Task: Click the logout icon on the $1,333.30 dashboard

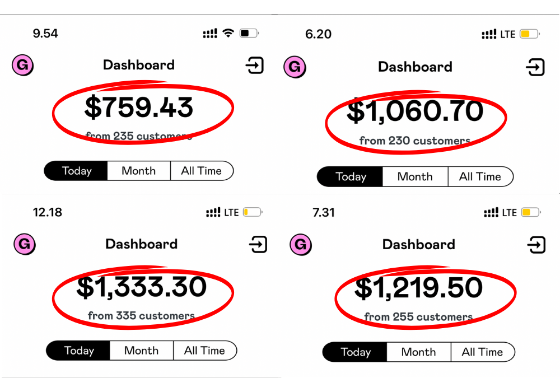Action: (x=258, y=245)
